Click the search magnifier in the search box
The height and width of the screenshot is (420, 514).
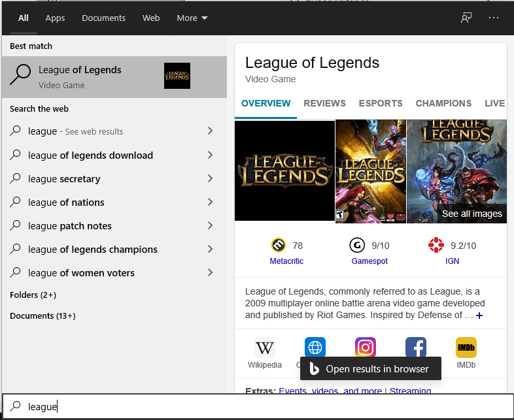[15, 406]
